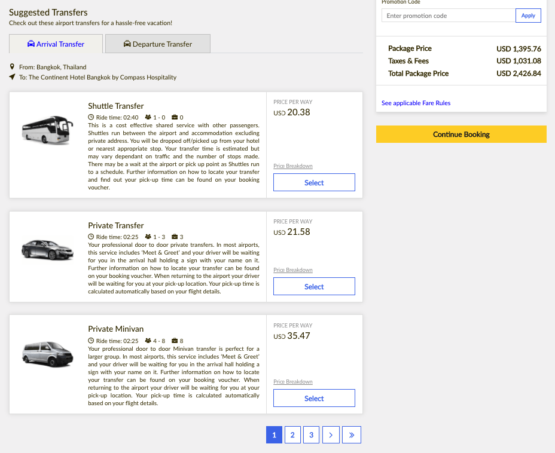
Task: Click the clock icon in Private Transfer row
Action: pyautogui.click(x=91, y=237)
